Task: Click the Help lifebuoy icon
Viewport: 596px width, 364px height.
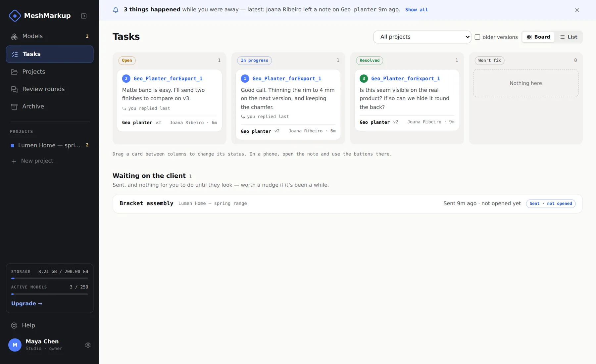Action: (x=14, y=326)
